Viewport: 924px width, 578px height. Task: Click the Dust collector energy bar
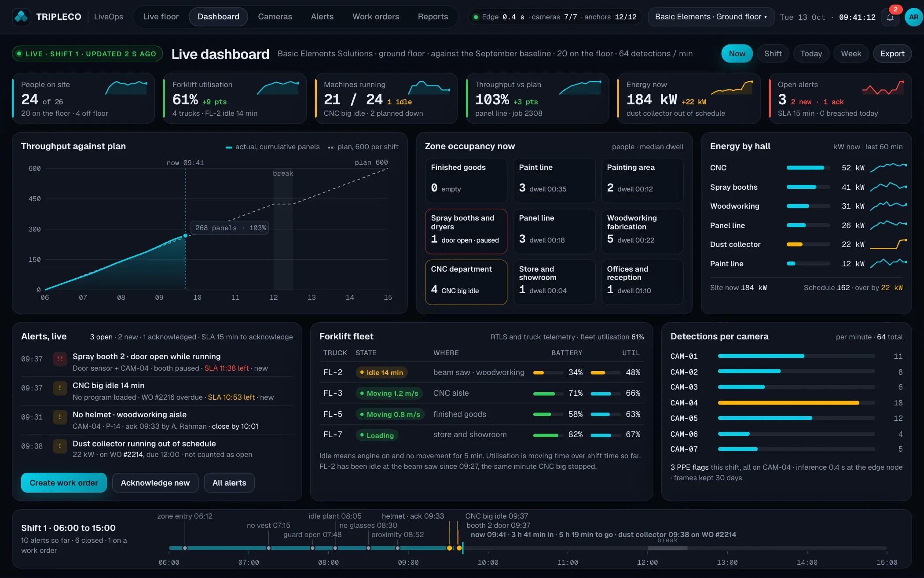click(x=808, y=244)
